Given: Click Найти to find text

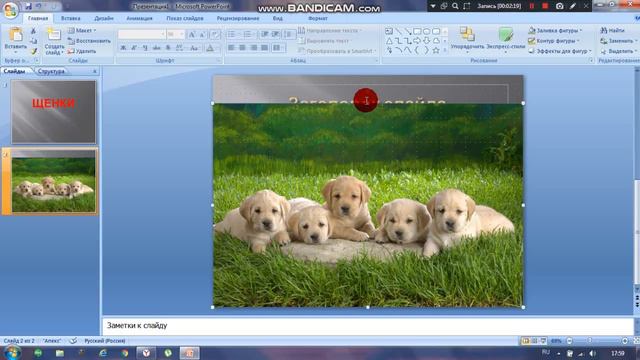Looking at the screenshot, I should coord(612,31).
